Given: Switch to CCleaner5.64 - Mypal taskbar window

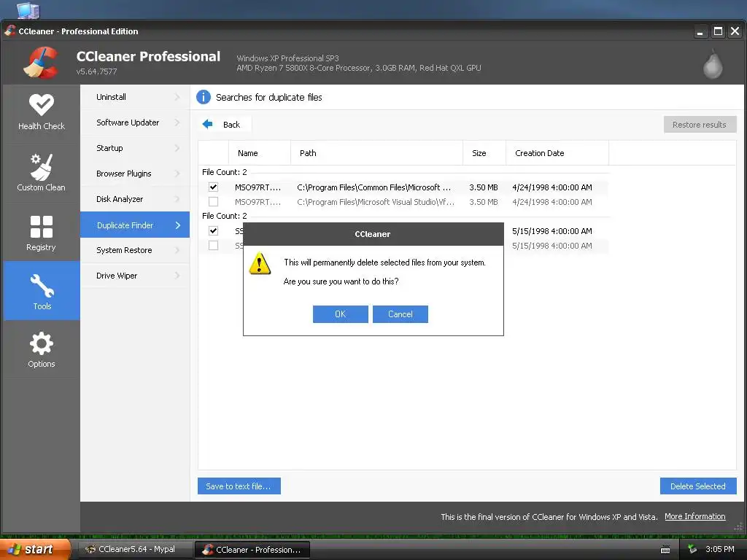Looking at the screenshot, I should tap(135, 549).
